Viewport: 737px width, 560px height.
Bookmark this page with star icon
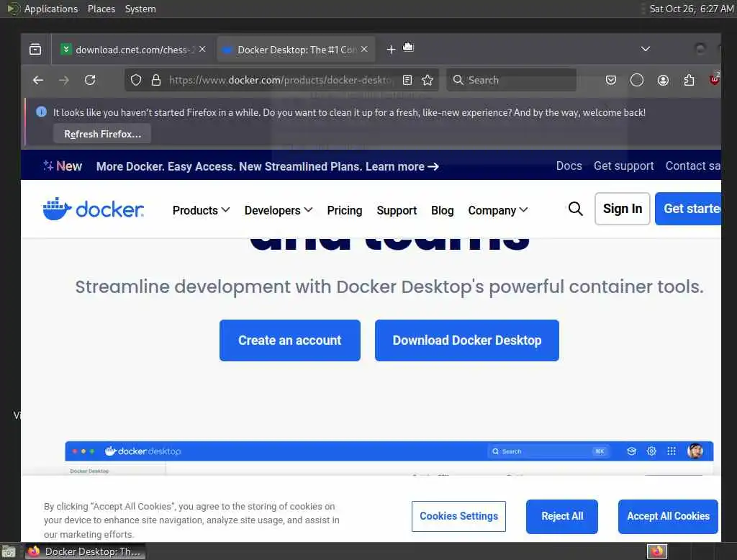pyautogui.click(x=428, y=81)
